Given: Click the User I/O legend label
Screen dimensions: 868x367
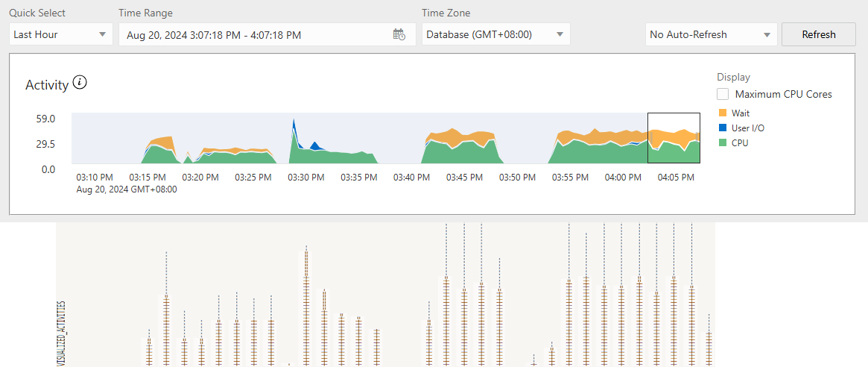Looking at the screenshot, I should pyautogui.click(x=748, y=128).
